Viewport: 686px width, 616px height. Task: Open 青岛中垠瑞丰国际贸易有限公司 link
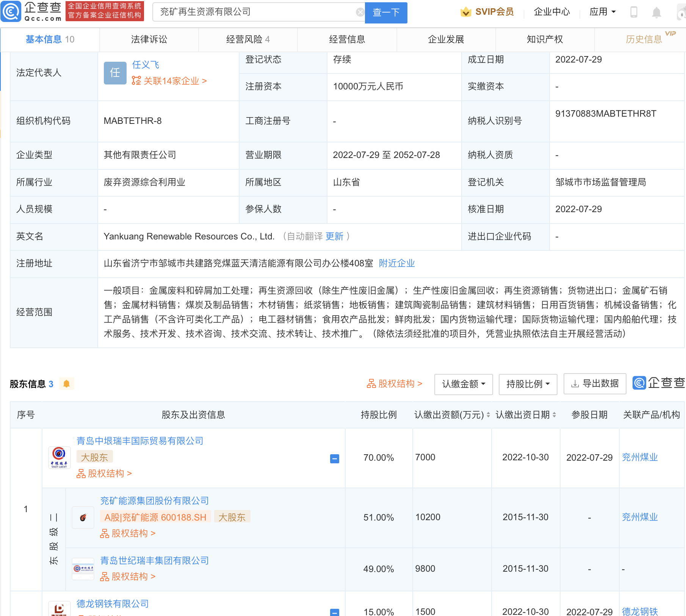[140, 441]
